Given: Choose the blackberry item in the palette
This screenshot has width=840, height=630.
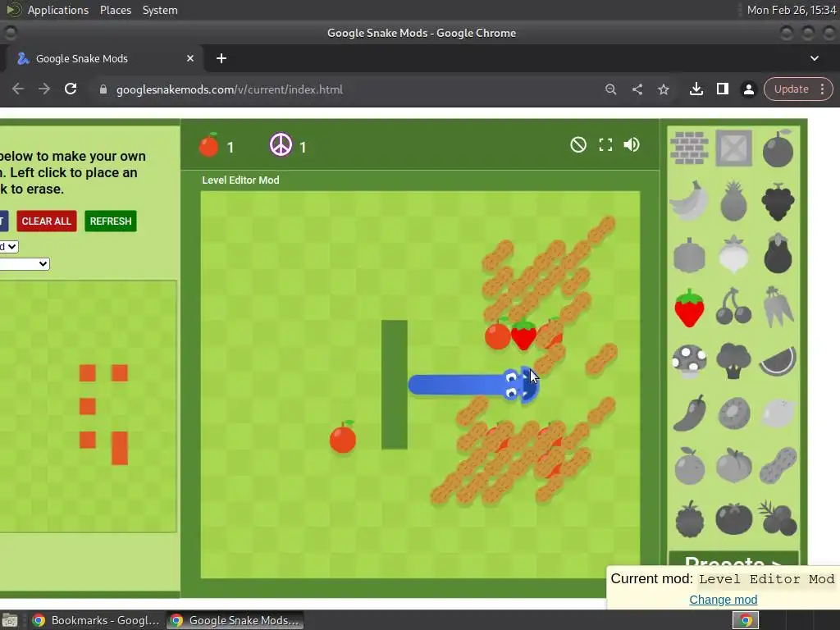Looking at the screenshot, I should click(689, 518).
